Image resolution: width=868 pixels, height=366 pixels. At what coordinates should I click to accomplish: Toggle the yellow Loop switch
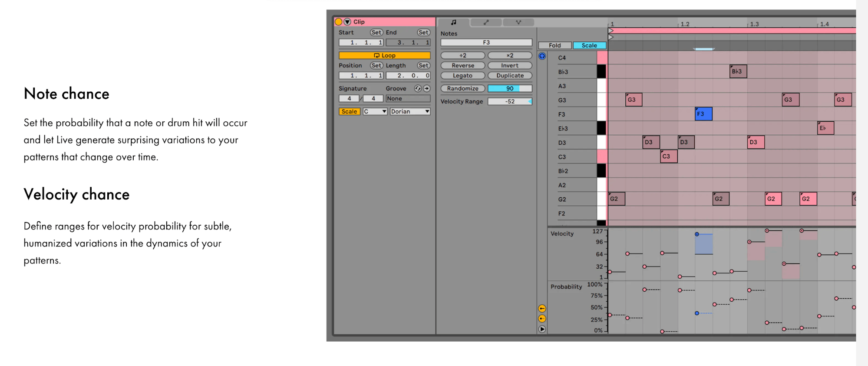(384, 56)
